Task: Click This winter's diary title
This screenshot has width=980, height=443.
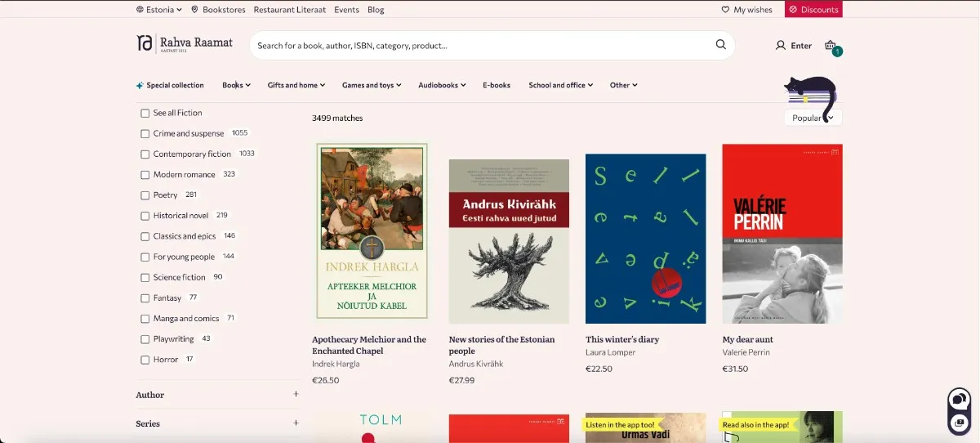Action: (622, 339)
